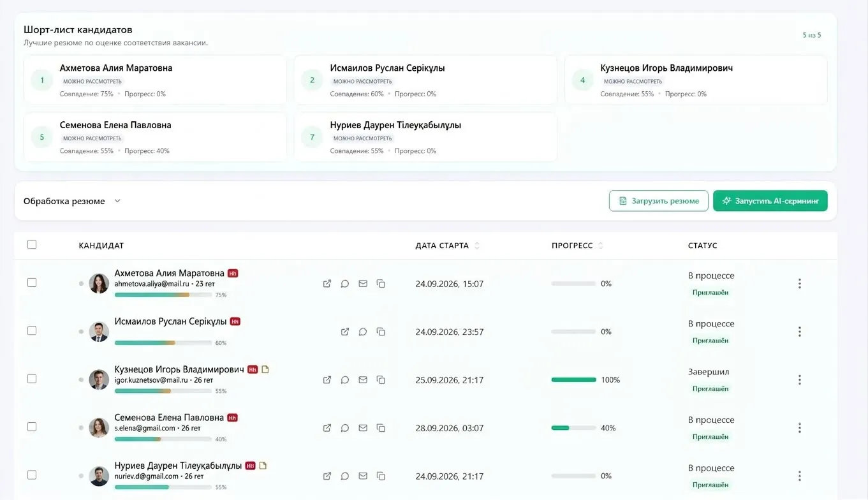Select checkbox for Нуриев Даурен row
Viewport: 868px width, 500px height.
pos(32,475)
